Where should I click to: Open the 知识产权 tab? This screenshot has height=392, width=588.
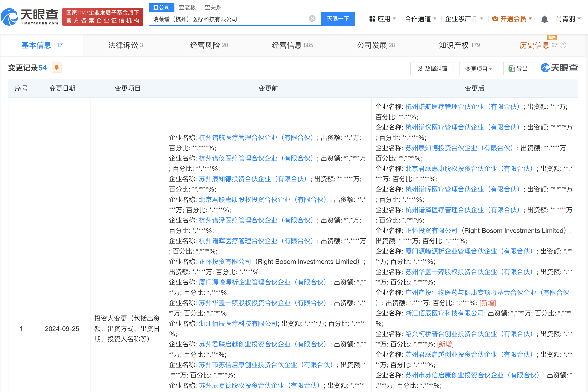[x=459, y=45]
